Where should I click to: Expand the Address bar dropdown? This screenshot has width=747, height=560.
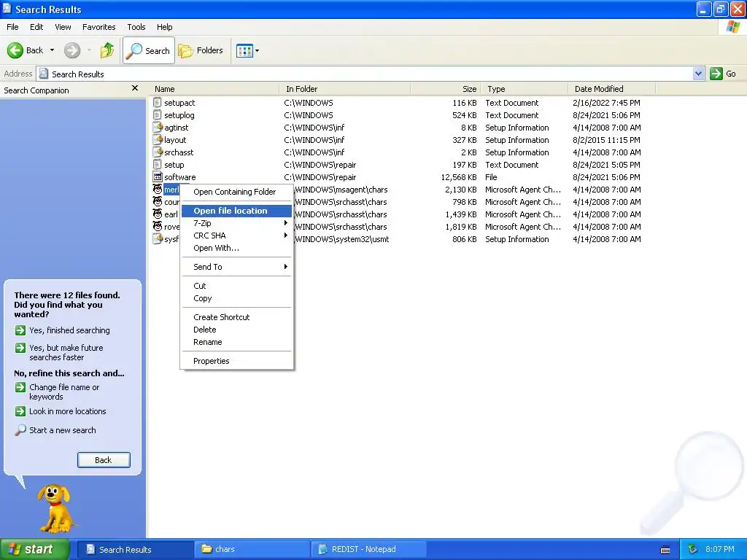698,74
